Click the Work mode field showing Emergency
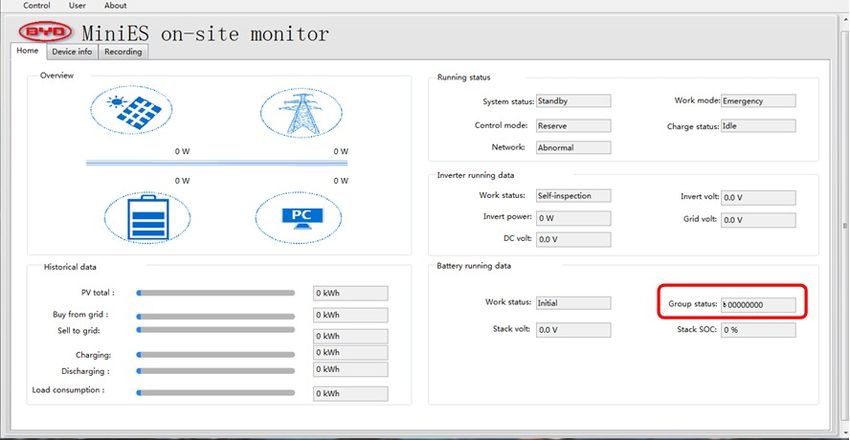 pos(758,101)
